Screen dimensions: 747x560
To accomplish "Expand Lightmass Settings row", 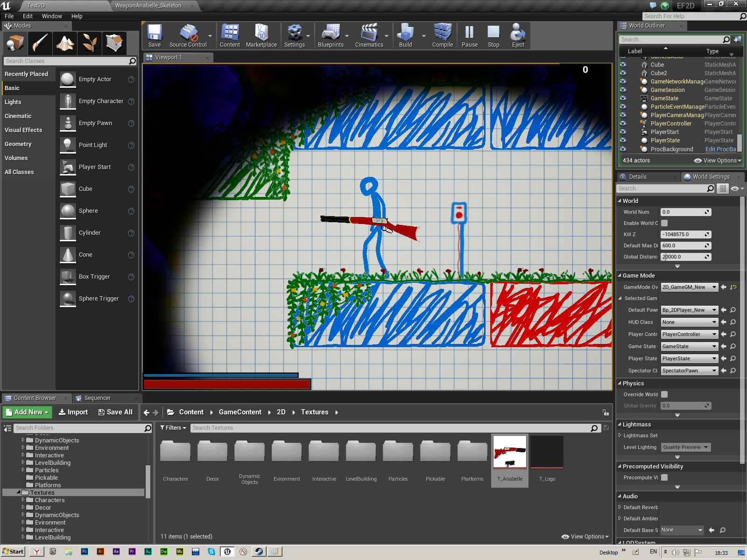I will [620, 435].
